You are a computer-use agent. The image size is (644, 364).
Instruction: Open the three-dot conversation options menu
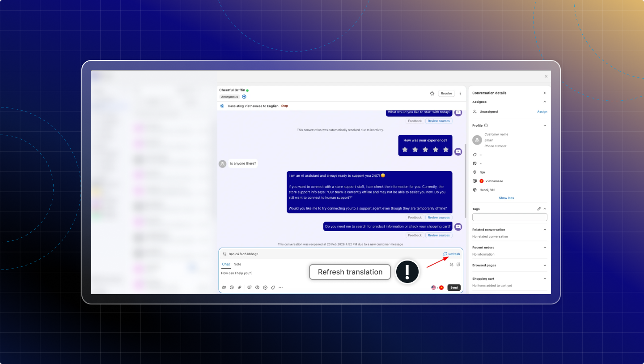coord(460,94)
